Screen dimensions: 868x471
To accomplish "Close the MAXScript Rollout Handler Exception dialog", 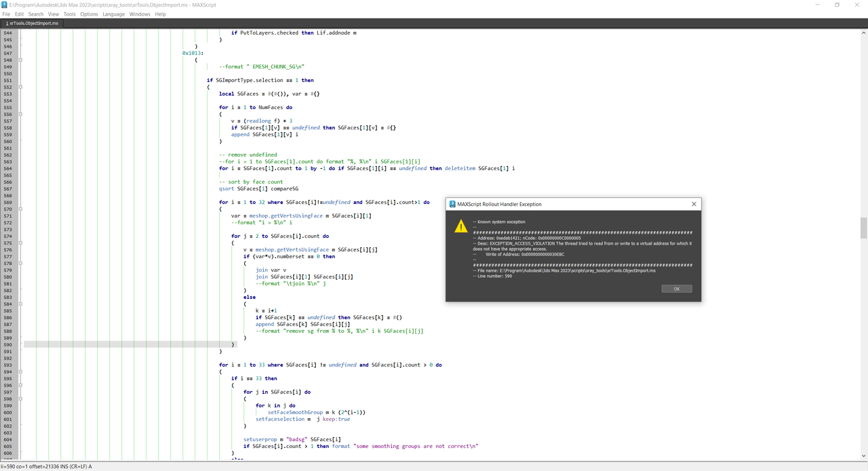I will [694, 204].
